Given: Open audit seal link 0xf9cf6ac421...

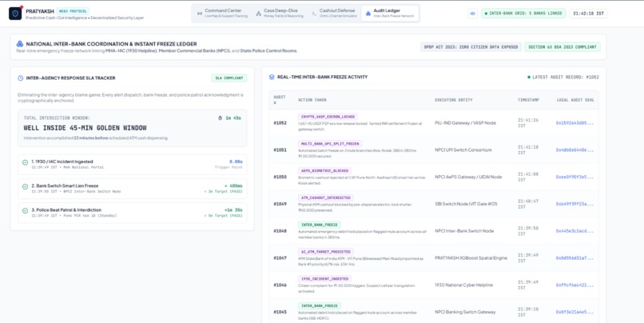Looking at the screenshot, I should click(574, 285).
